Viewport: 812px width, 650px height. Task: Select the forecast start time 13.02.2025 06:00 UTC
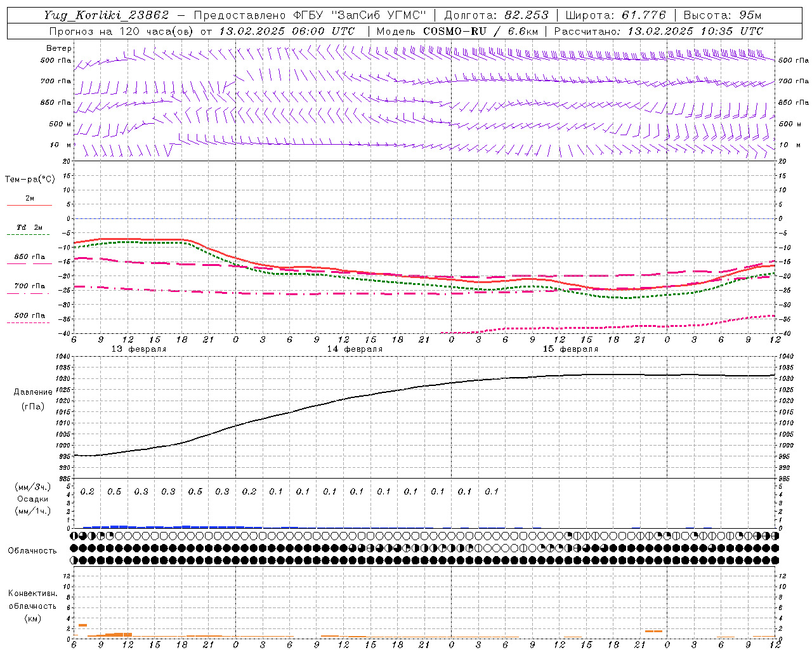click(287, 31)
